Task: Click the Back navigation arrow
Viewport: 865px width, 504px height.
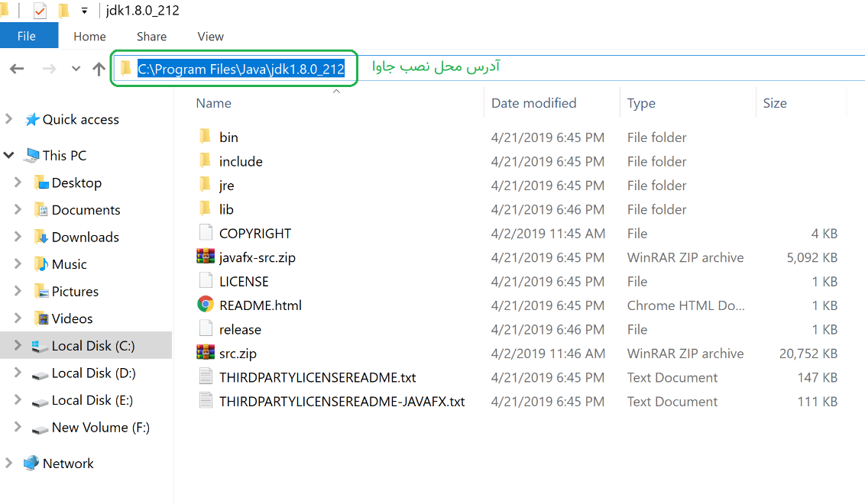Action: 17,69
